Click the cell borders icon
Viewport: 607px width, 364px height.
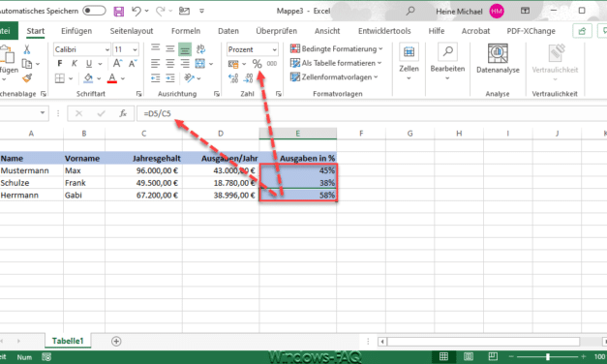click(60, 78)
